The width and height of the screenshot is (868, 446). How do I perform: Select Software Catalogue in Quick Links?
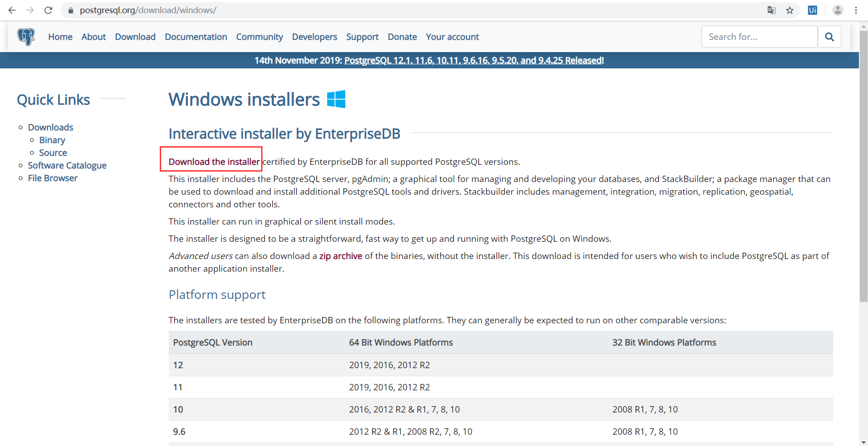(67, 165)
